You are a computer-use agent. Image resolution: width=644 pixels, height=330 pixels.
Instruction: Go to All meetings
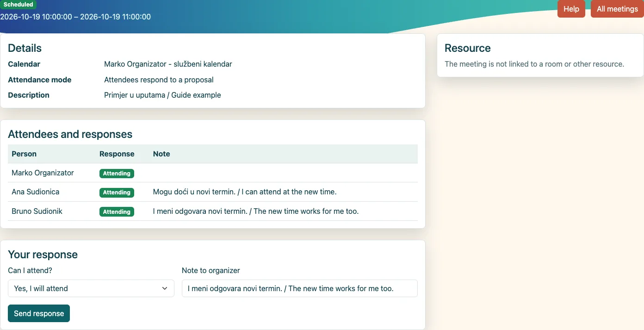[x=617, y=9]
